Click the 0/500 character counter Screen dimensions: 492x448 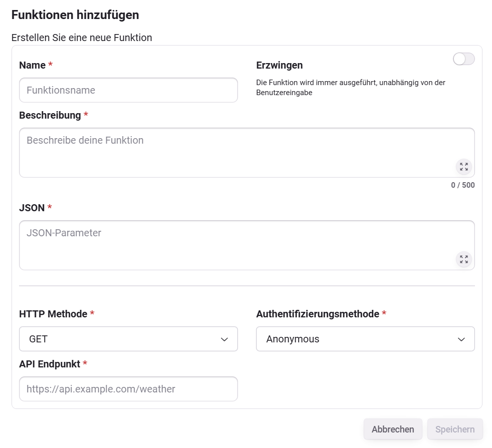point(461,185)
